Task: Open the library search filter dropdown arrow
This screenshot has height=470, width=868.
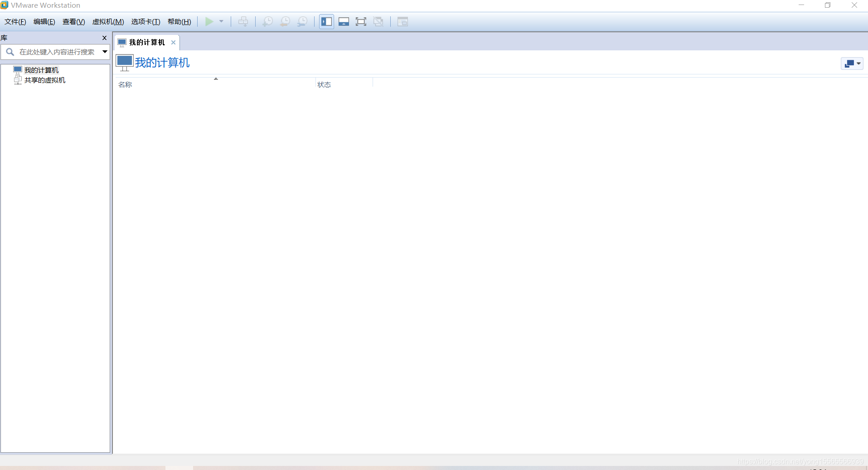Action: pyautogui.click(x=105, y=52)
